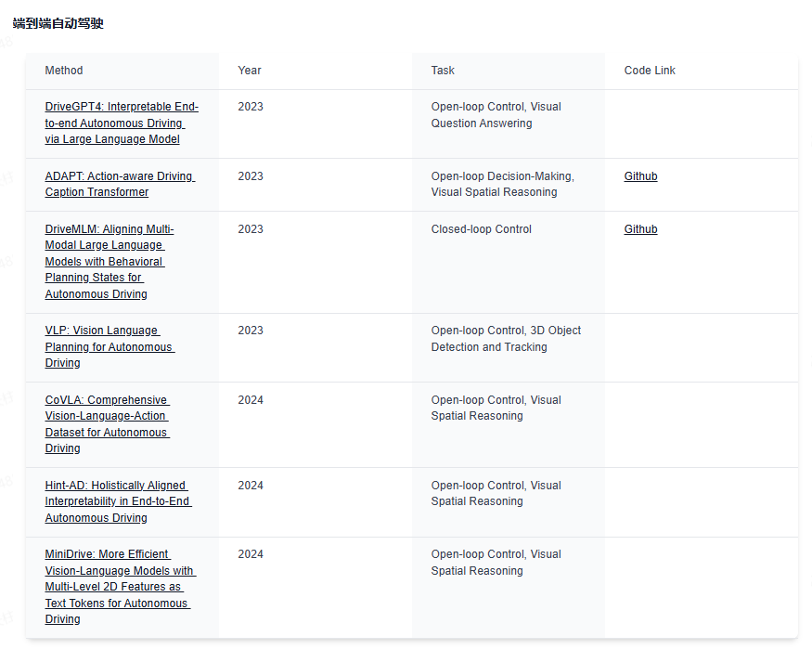812x649 pixels.
Task: Open the DriveMLM paper link
Action: (110, 262)
